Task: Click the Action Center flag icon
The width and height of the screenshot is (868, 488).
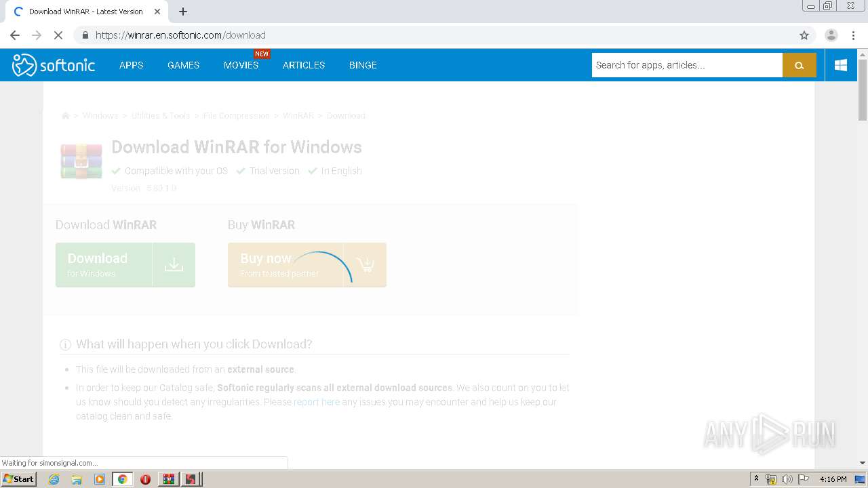Action: pos(804,479)
